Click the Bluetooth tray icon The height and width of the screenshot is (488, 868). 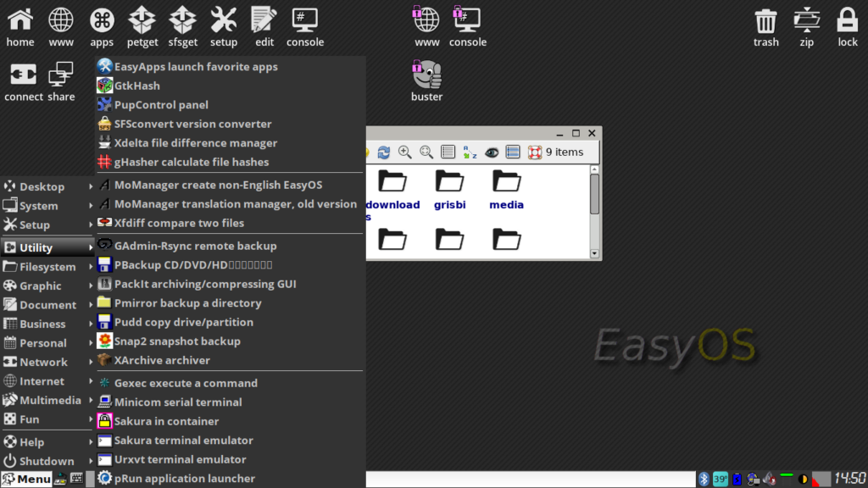(703, 480)
